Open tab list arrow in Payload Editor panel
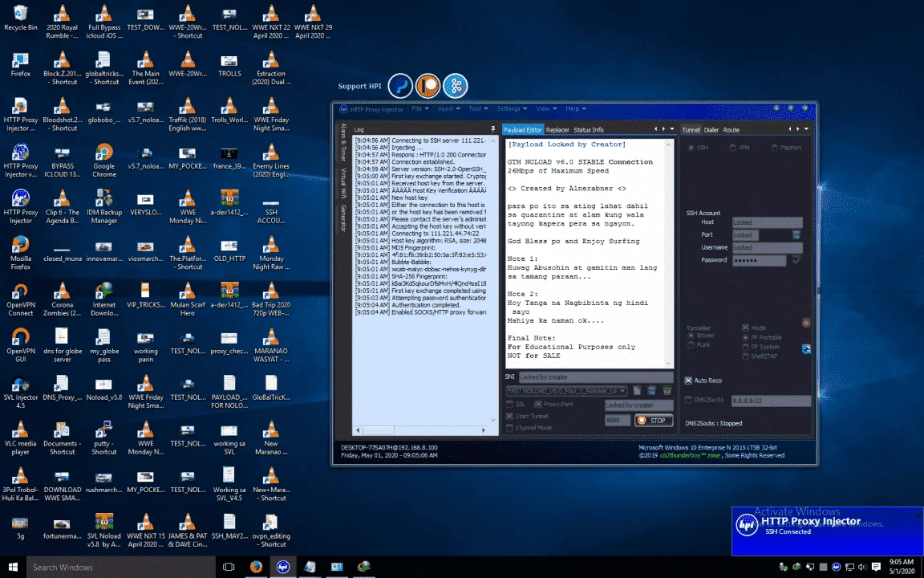 [672, 129]
